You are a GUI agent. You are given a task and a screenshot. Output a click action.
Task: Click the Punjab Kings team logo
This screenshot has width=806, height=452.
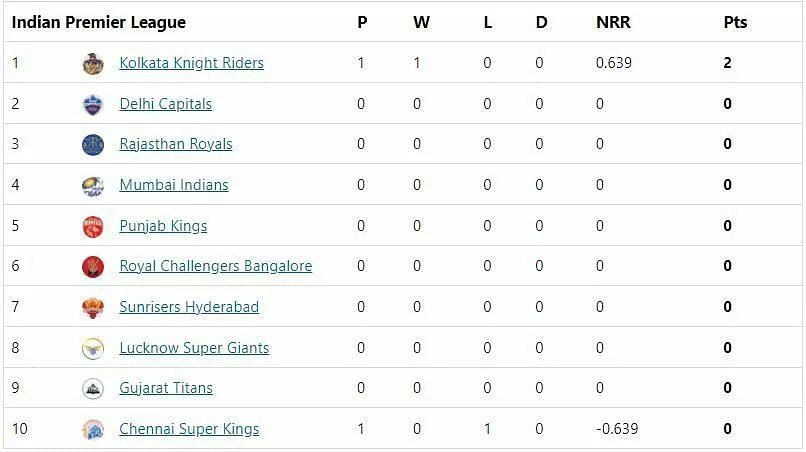[93, 226]
